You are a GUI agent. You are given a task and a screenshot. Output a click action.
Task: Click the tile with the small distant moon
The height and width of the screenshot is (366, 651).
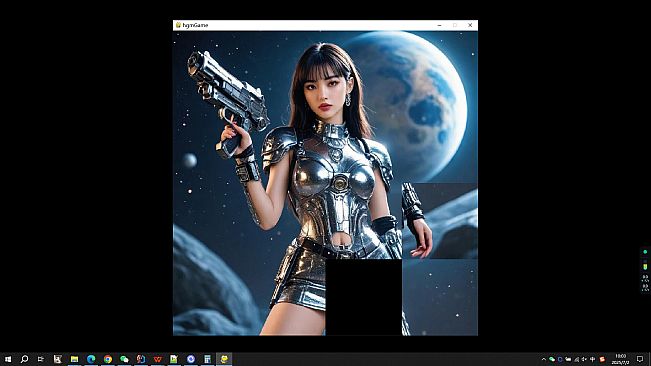(211, 145)
